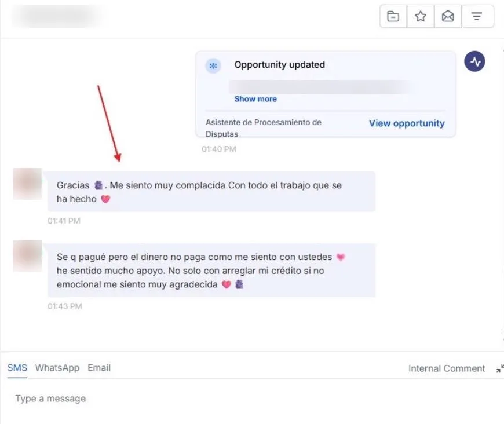Click the message starting with 'Gracias'

(x=211, y=192)
